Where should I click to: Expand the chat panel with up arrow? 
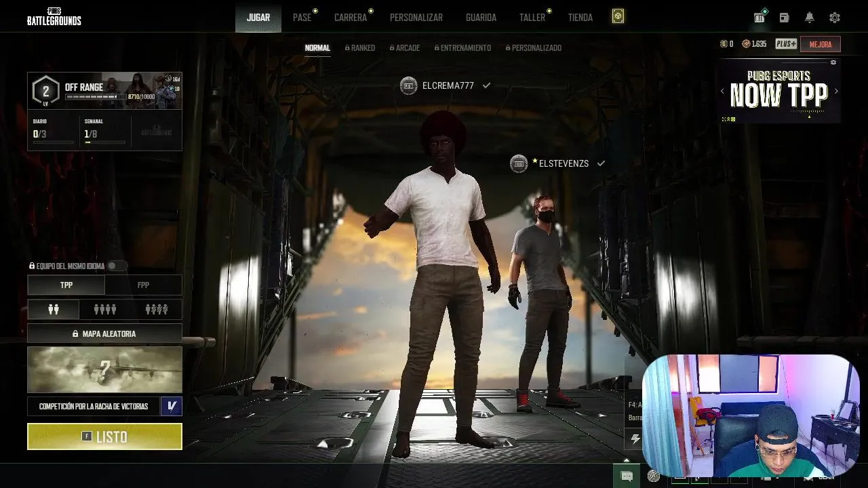click(x=627, y=460)
